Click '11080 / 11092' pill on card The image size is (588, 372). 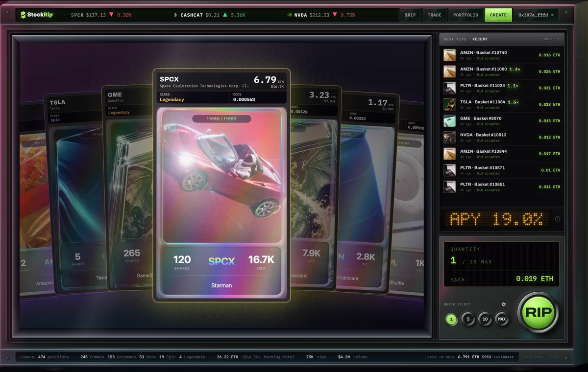[x=221, y=119]
